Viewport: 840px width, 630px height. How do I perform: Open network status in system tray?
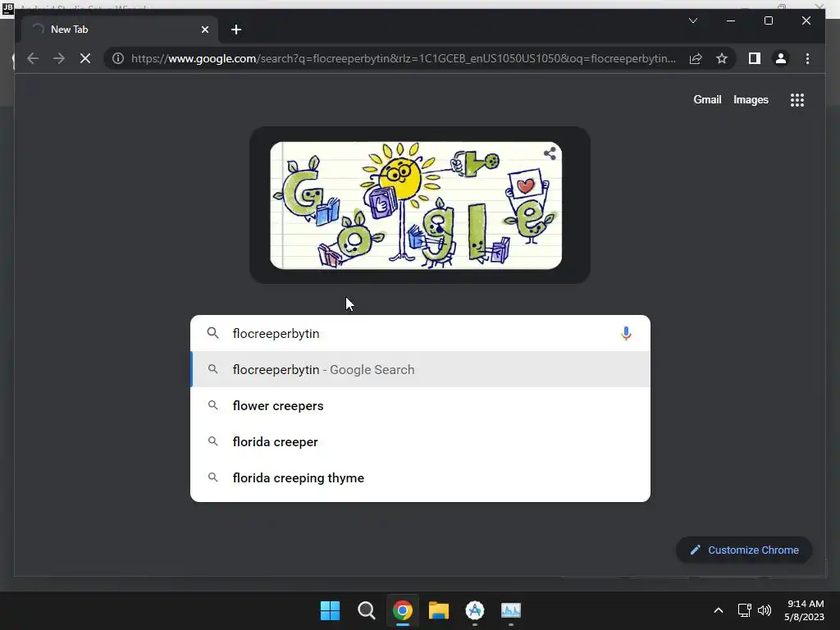tap(744, 610)
